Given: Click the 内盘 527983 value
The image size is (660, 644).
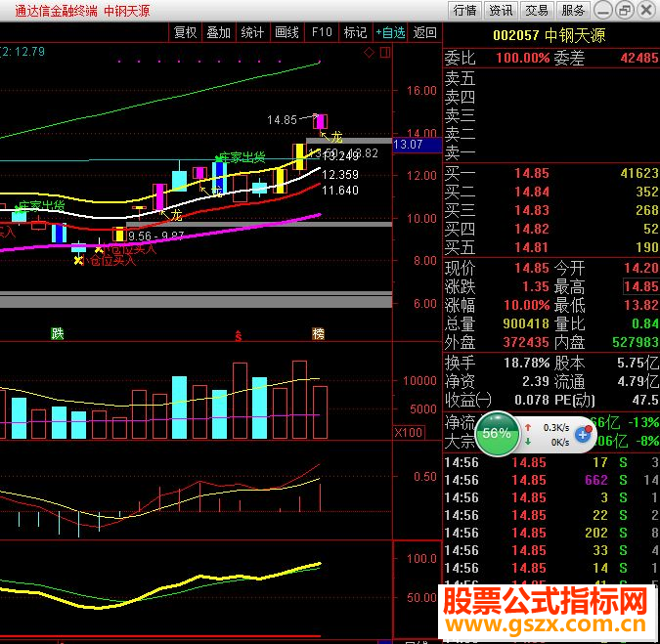Looking at the screenshot, I should [636, 342].
